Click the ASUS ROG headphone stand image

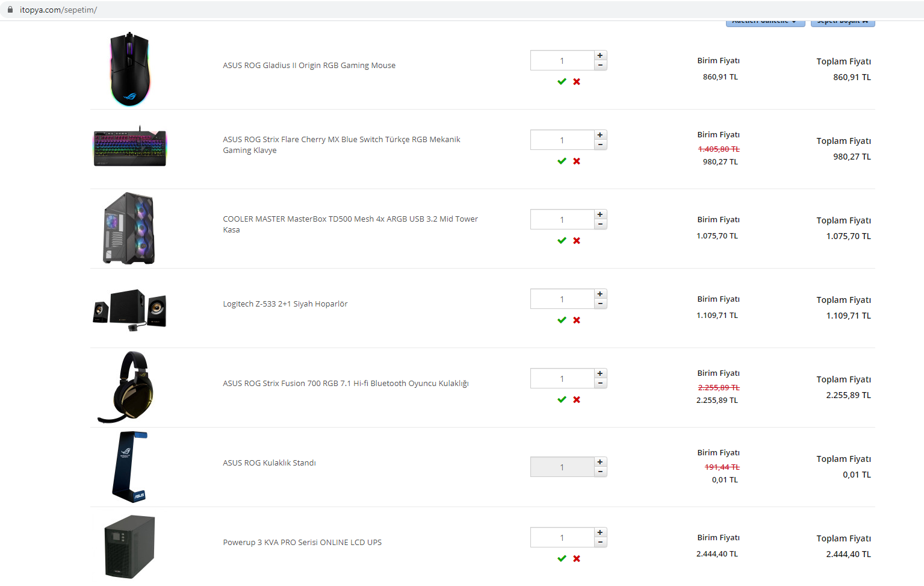129,467
